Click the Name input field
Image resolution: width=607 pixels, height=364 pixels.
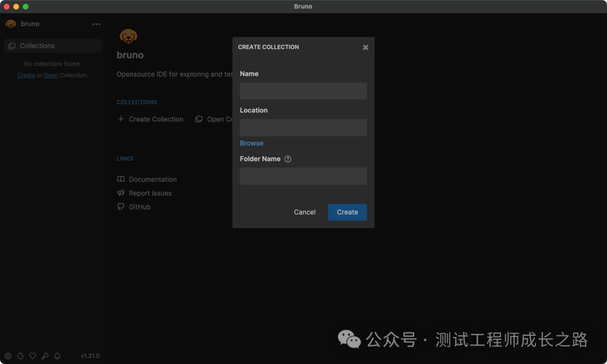303,91
